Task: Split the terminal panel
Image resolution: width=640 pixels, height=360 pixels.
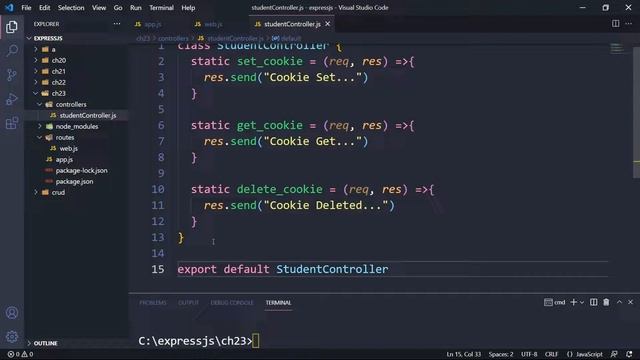Action: [594, 302]
